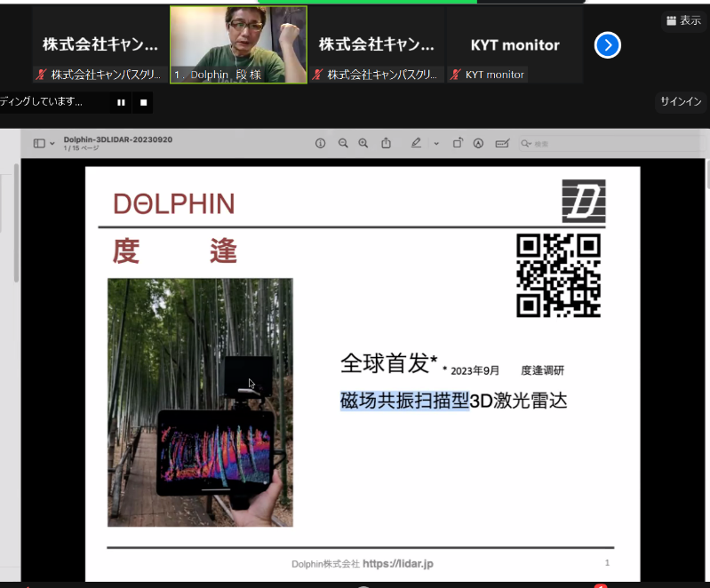Click the form filling toolbar icon

[502, 143]
